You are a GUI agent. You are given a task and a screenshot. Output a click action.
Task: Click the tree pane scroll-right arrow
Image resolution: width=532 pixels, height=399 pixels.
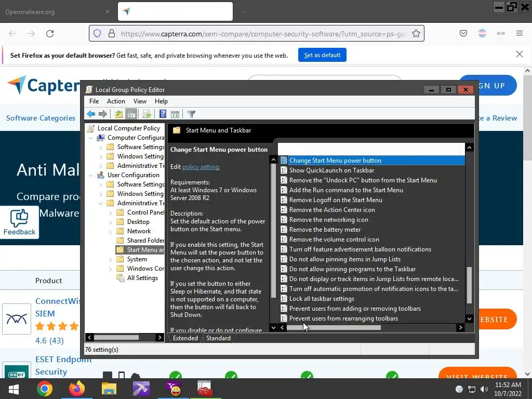click(x=159, y=337)
